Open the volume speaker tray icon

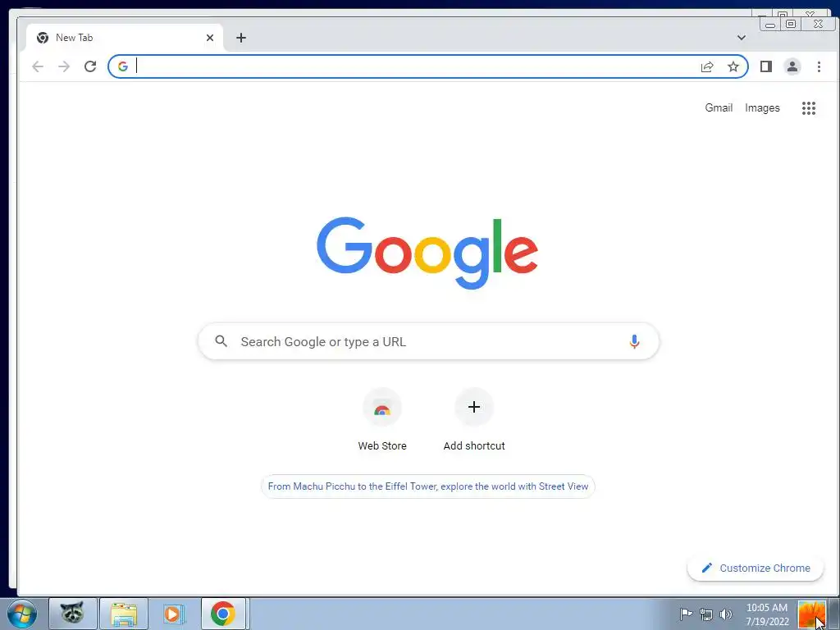[x=725, y=614]
